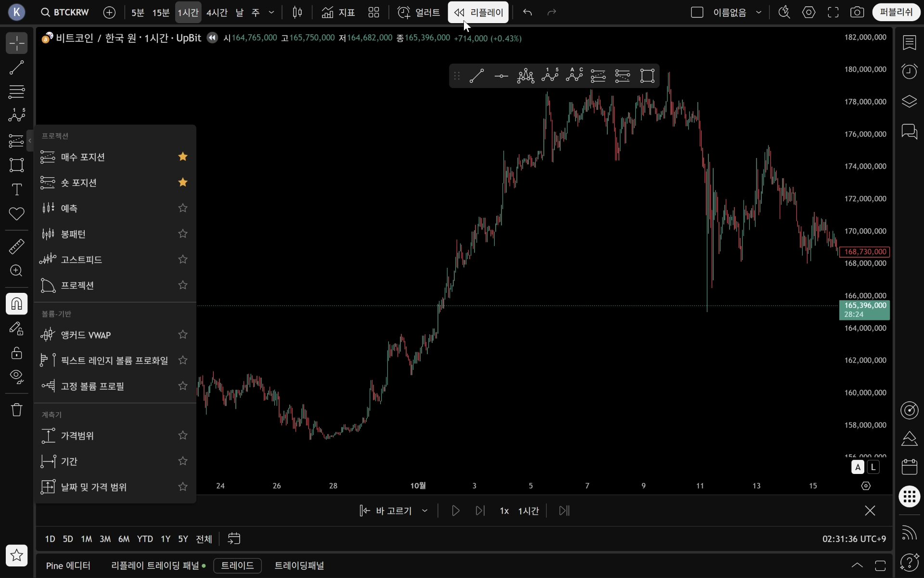Expand the 이름없음 layout dropdown
The height and width of the screenshot is (578, 924).
(x=759, y=13)
